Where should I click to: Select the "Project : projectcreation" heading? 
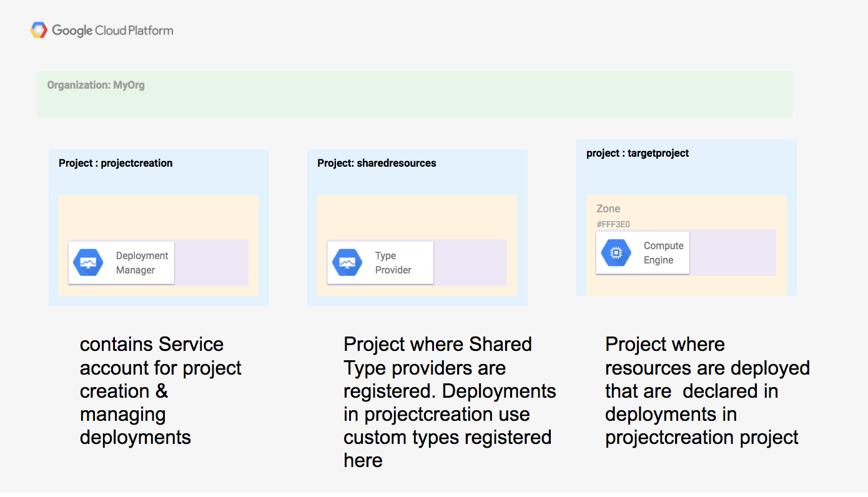pos(116,163)
